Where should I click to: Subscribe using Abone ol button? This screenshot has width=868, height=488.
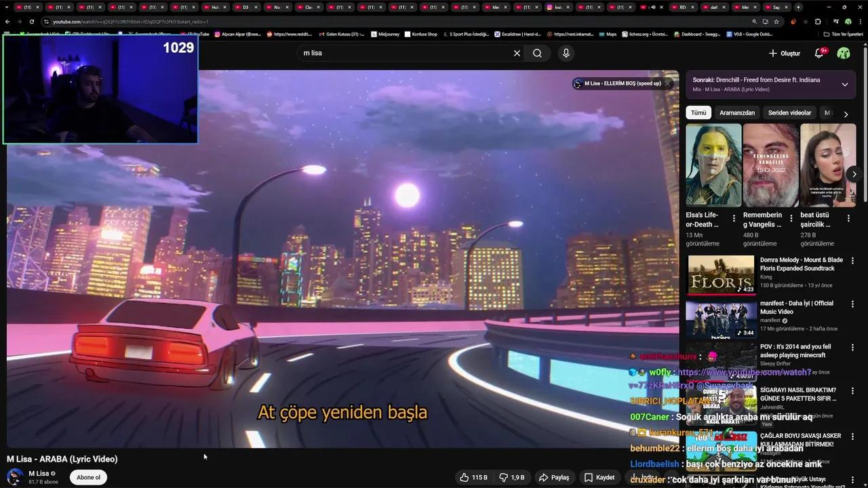click(x=88, y=477)
